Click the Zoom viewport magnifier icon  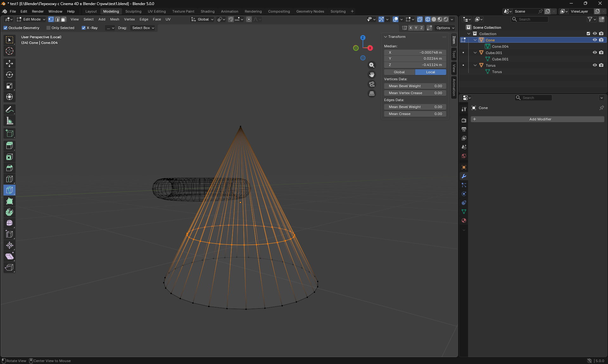coord(372,65)
